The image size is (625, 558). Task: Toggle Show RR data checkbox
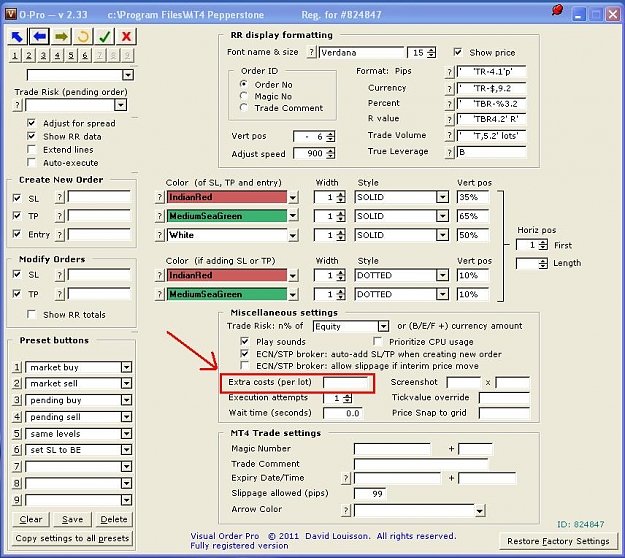coord(31,136)
